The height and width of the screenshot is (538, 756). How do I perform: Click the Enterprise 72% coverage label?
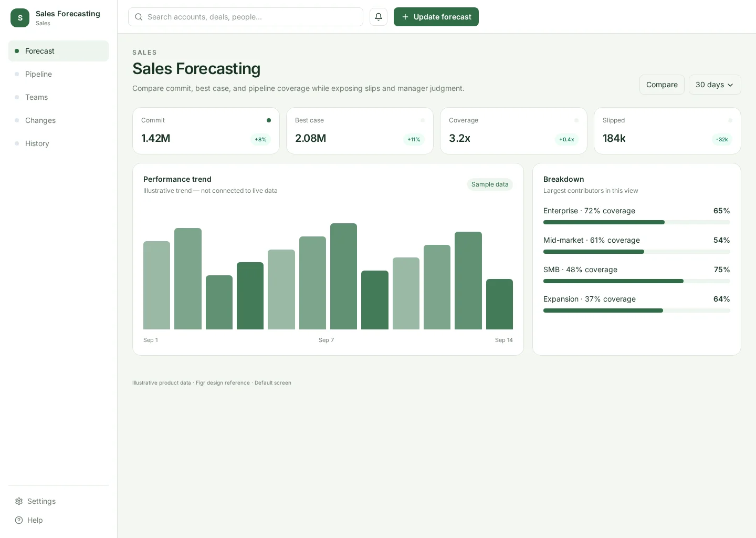coord(589,211)
